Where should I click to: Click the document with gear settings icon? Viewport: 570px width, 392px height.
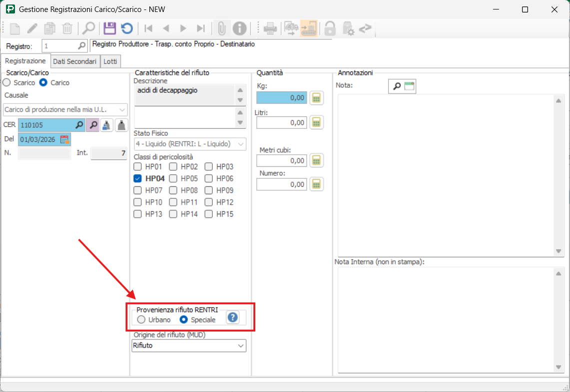pos(348,28)
